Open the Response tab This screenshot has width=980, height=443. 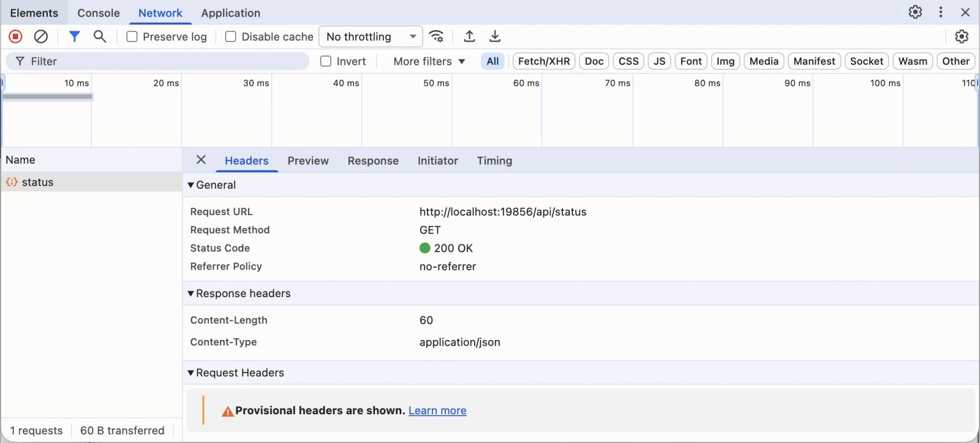tap(373, 161)
